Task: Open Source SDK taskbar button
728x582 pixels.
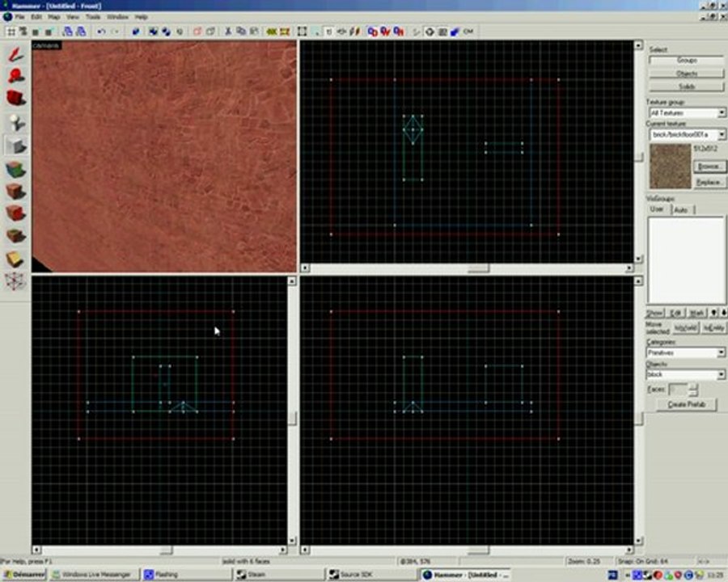Action: tap(371, 575)
